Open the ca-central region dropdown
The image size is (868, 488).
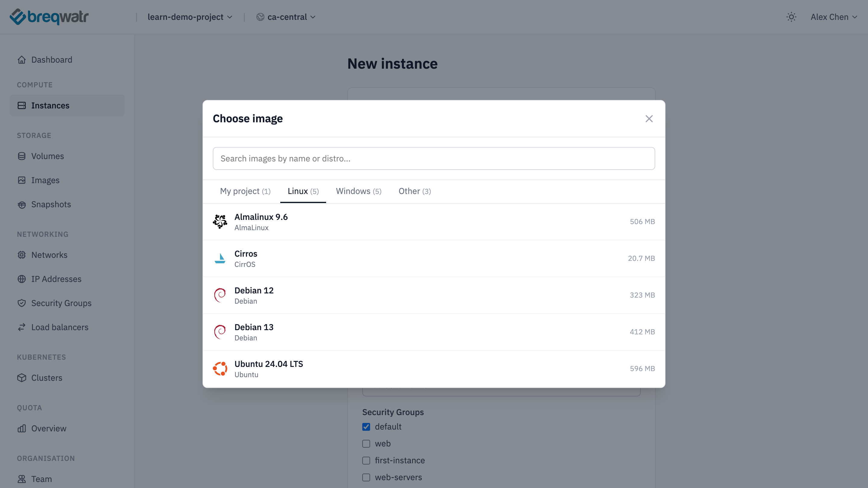tap(286, 17)
